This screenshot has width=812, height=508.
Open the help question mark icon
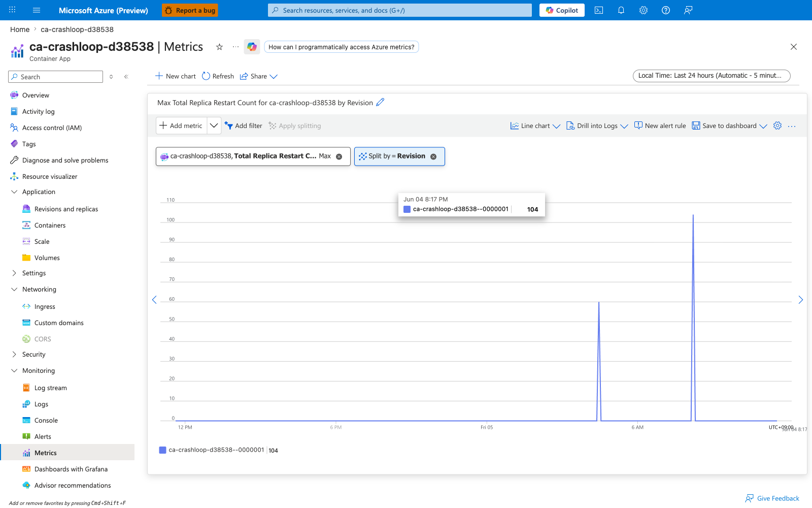666,10
